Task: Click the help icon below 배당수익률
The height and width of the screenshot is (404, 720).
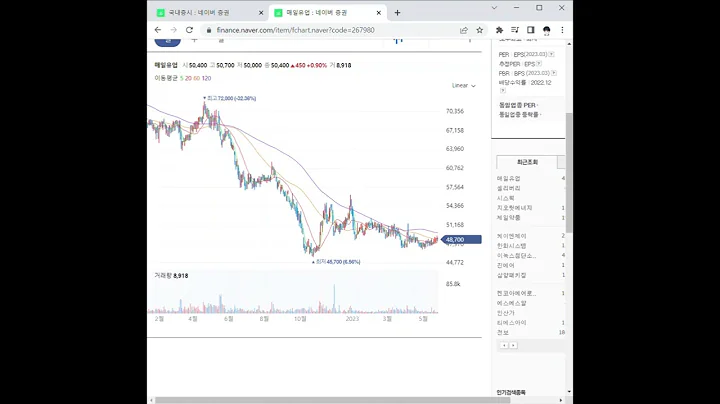Action: 502,90
